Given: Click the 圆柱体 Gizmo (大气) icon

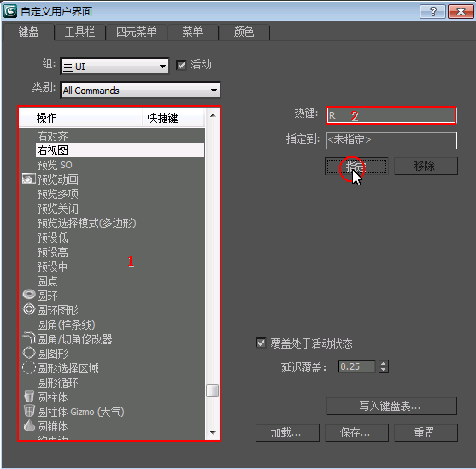Looking at the screenshot, I should point(29,411).
